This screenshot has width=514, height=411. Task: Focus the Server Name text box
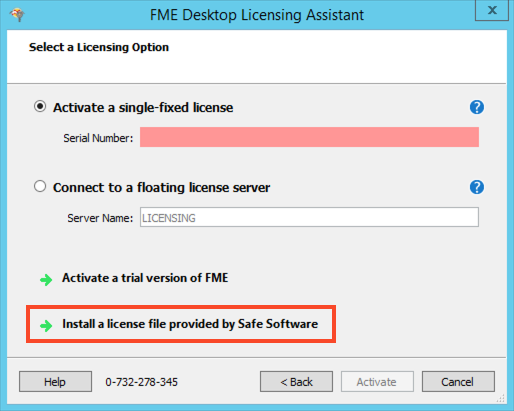coord(309,217)
